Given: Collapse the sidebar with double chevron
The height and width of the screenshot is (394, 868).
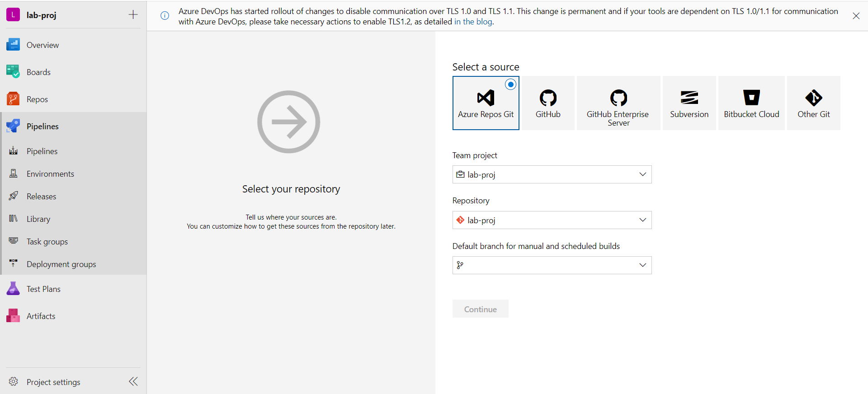Looking at the screenshot, I should (x=133, y=382).
